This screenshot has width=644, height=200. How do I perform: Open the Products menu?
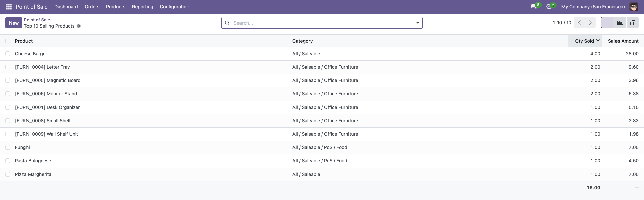[x=116, y=7]
